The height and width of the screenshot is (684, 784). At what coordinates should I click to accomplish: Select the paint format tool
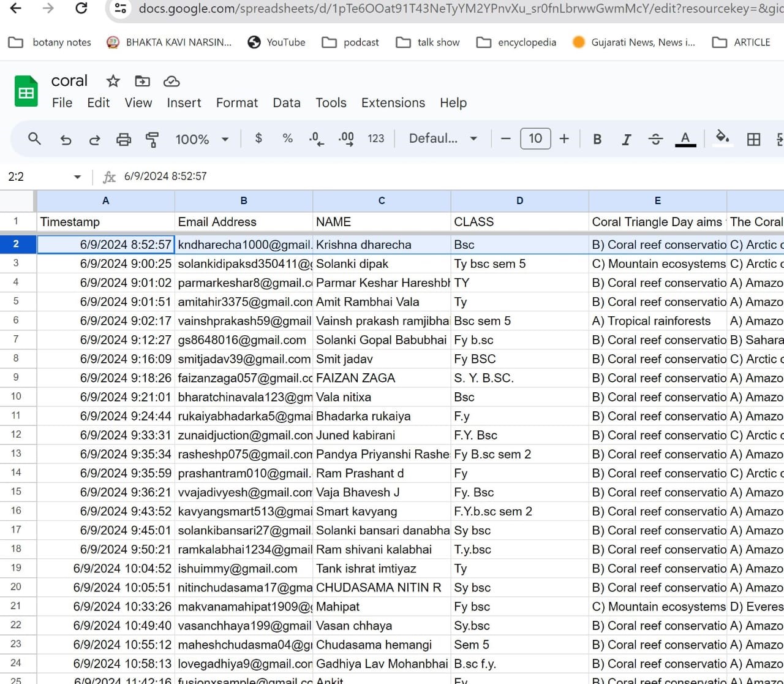[152, 140]
